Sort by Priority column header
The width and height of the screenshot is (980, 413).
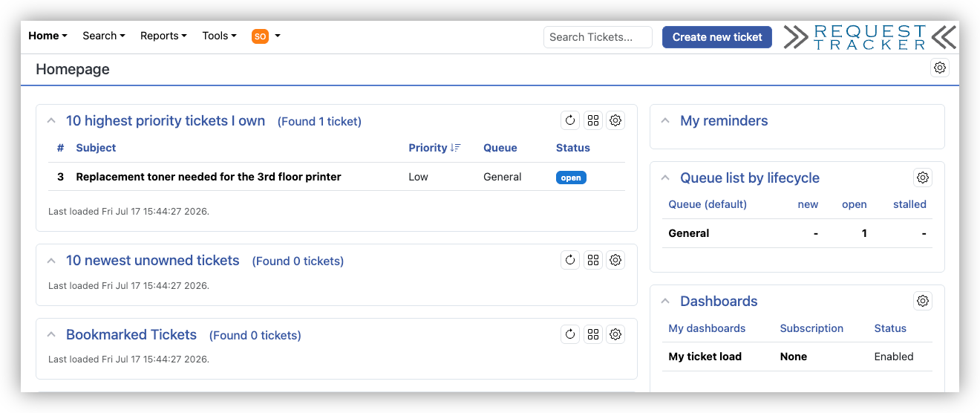coord(434,148)
